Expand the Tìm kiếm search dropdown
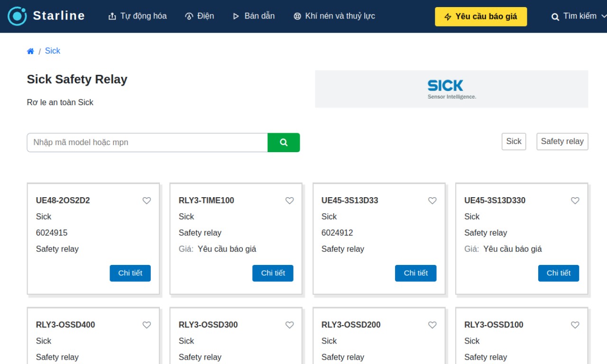The width and height of the screenshot is (607, 364). [579, 17]
